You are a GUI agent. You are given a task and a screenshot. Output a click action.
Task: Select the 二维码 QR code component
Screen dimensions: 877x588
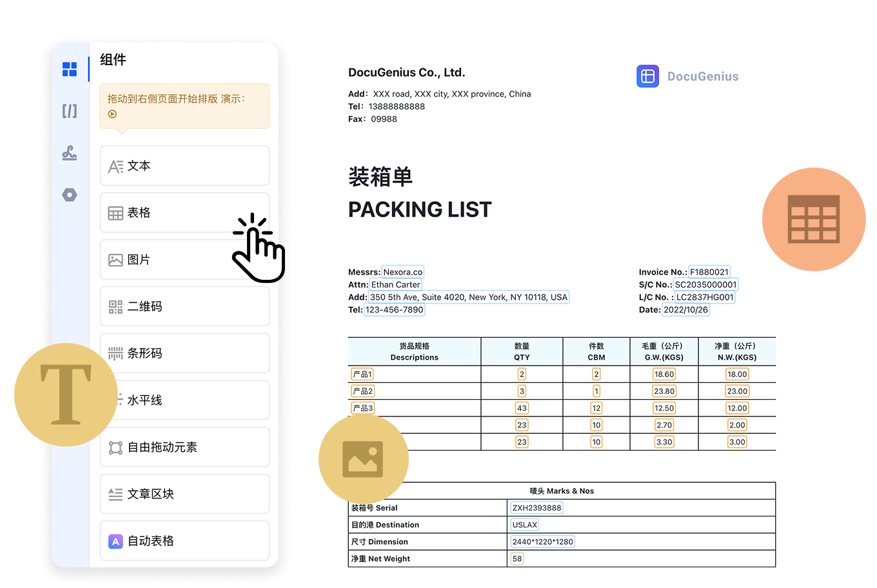[x=184, y=306]
